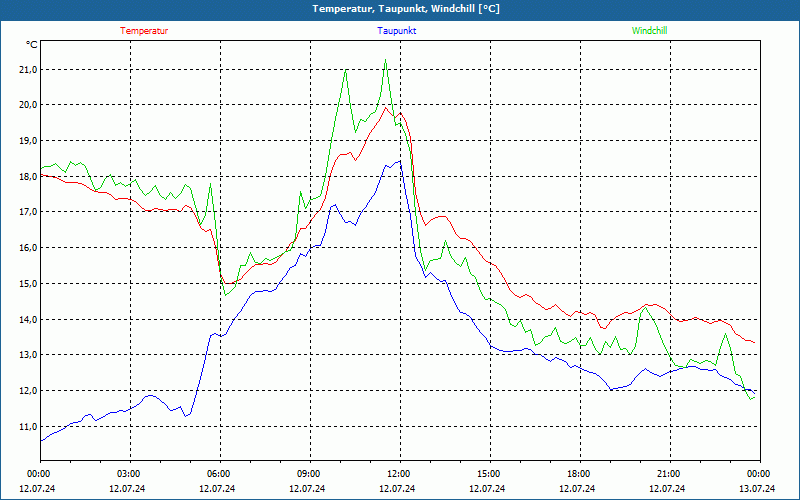This screenshot has width=800, height=500.
Task: Click the 15,0 y-axis value
Action: click(x=29, y=284)
